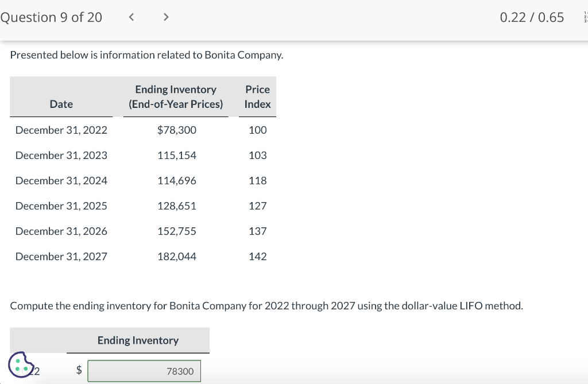Go to the previous question arrow
588x384 pixels.
coord(131,17)
